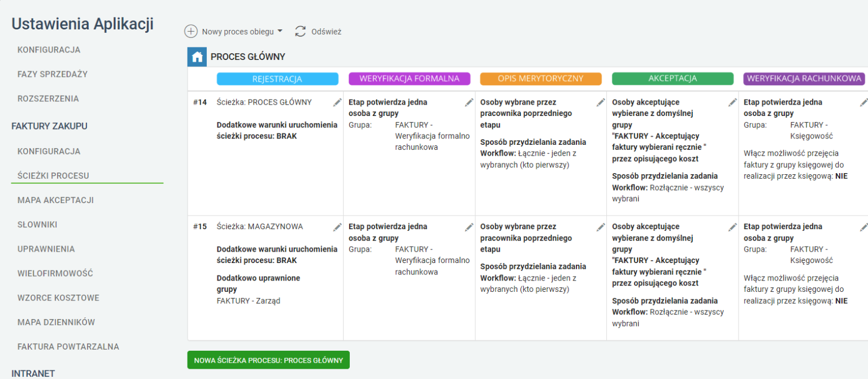Edit path #14 PROCES GŁÓWNY registration pencil
The image size is (868, 379).
(x=337, y=102)
